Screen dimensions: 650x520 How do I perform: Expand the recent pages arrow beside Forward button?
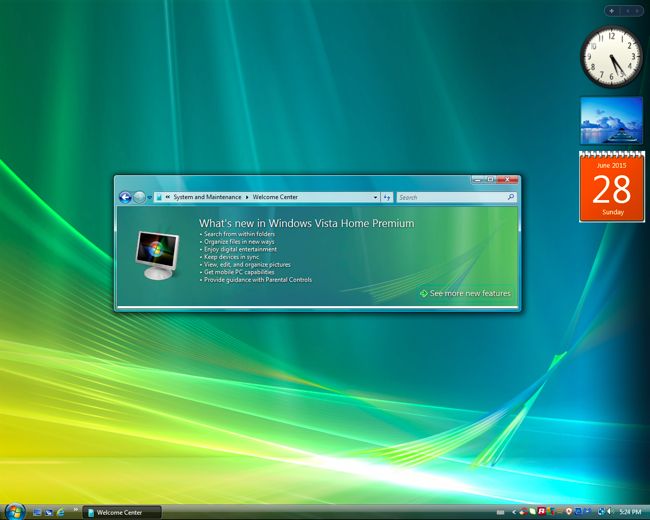pos(150,197)
